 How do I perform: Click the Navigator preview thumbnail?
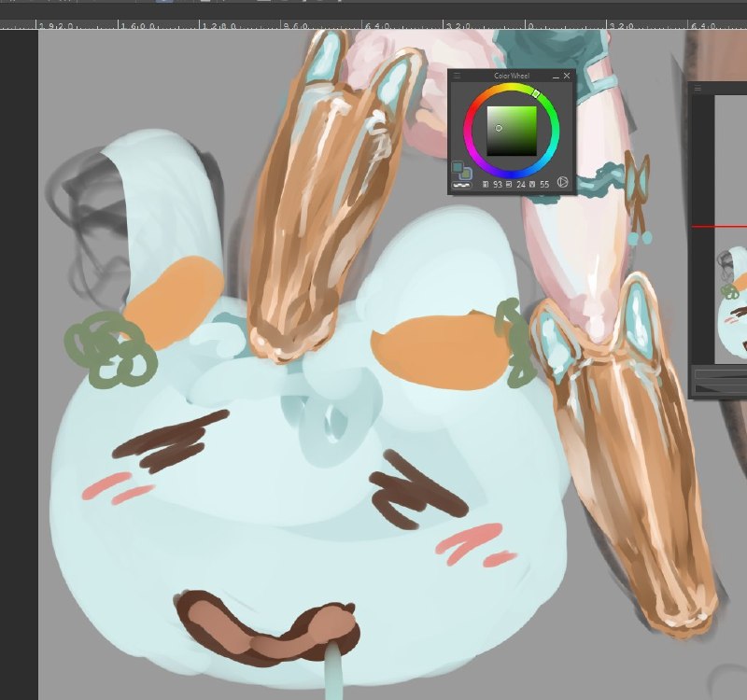pyautogui.click(x=731, y=229)
